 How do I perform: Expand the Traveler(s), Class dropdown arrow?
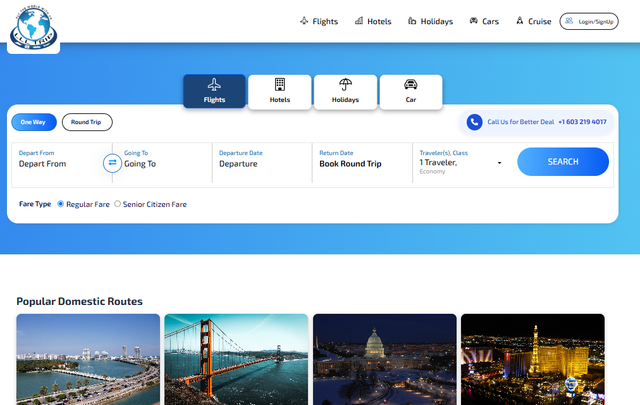[499, 163]
